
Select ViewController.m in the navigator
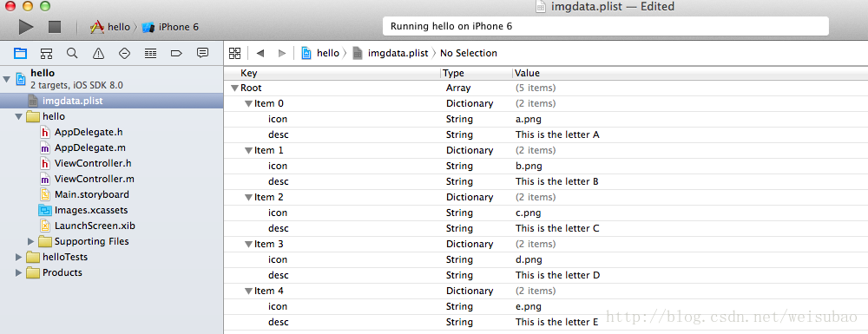tap(87, 180)
